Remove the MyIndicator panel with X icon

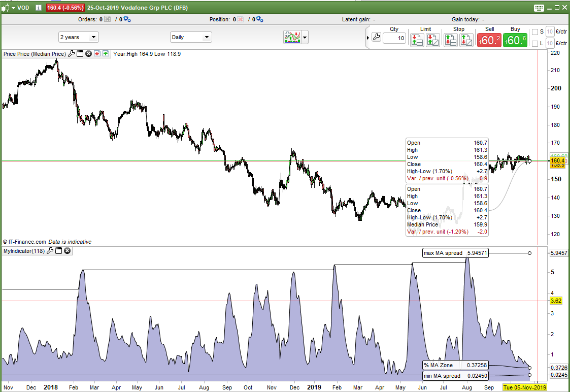point(67,250)
